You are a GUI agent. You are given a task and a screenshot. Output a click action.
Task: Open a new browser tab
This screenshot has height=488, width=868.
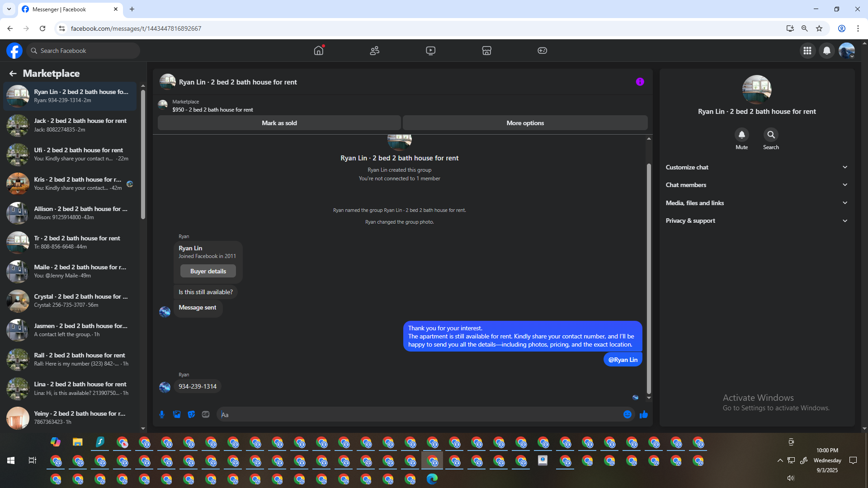(132, 9)
